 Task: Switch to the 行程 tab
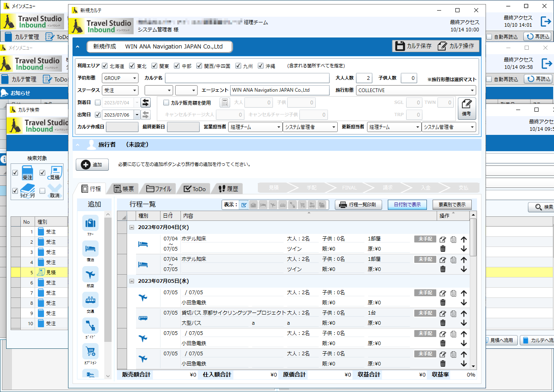click(91, 189)
